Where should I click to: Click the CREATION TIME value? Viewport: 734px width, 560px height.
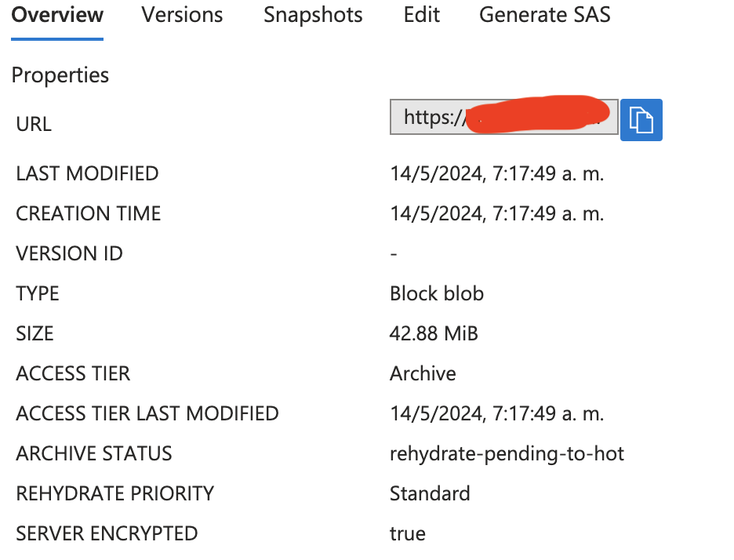(x=497, y=213)
